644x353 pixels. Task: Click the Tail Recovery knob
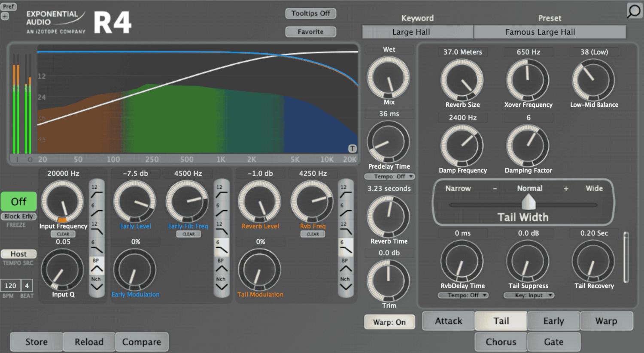[x=593, y=261]
